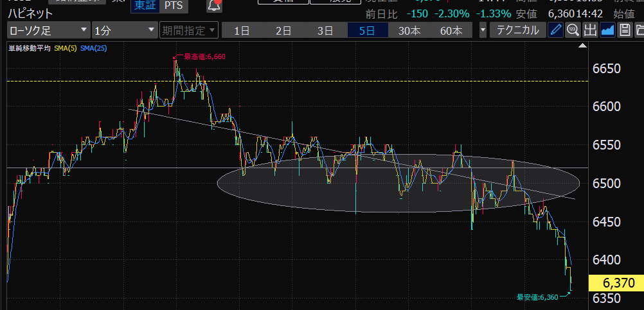Click the テクニカル button
The width and height of the screenshot is (644, 310).
(518, 30)
